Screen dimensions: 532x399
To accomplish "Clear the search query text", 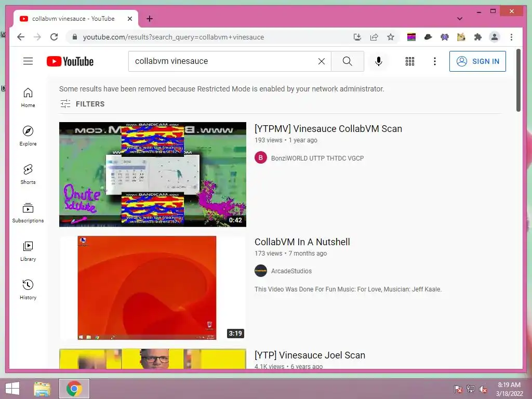I will click(321, 61).
